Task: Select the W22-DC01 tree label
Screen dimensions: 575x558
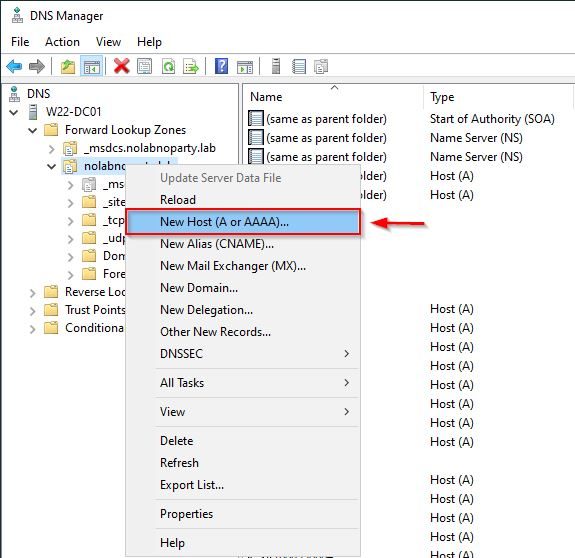Action: 73,112
